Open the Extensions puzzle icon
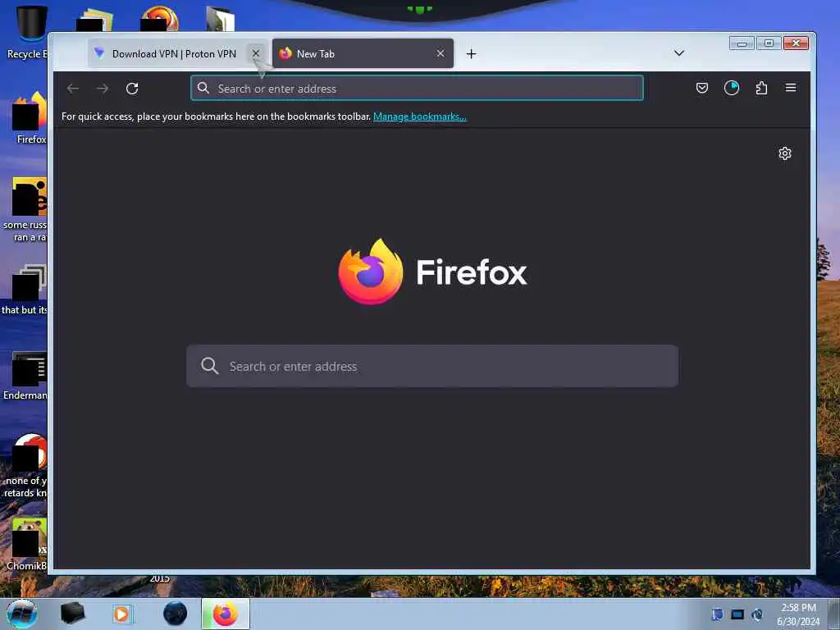The width and height of the screenshot is (840, 630). pos(761,88)
